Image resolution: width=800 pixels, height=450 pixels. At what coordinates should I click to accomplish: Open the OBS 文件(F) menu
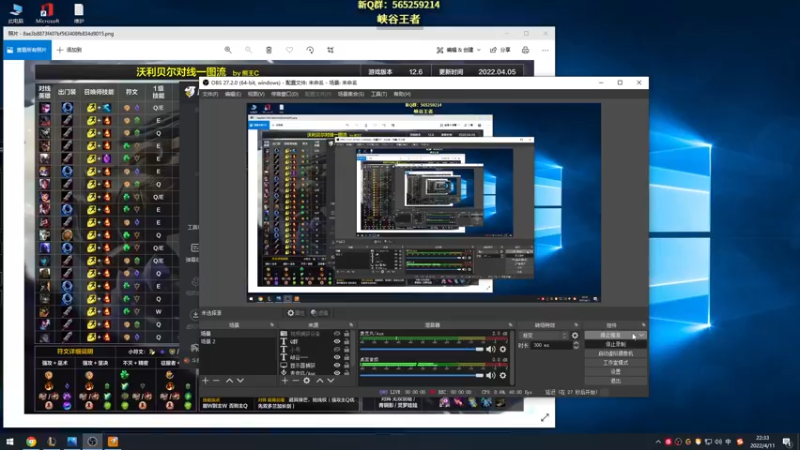point(210,94)
